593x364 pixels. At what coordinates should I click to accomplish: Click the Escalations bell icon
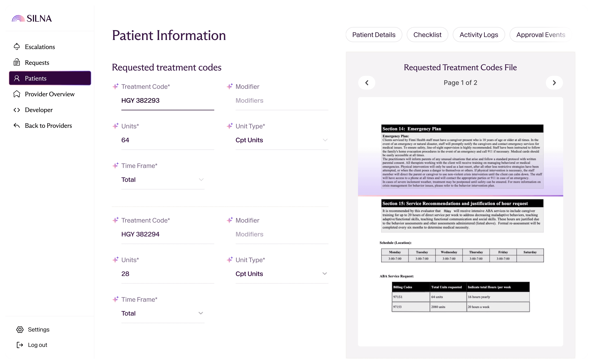[x=17, y=47]
